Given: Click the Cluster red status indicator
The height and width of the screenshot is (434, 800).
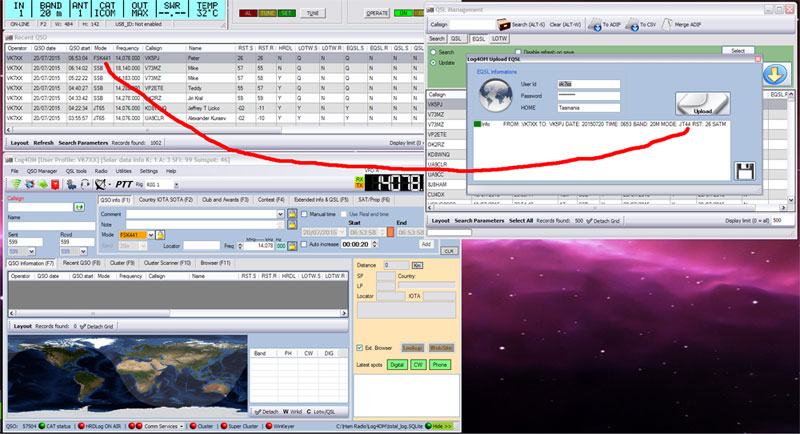Looking at the screenshot, I should 193,426.
